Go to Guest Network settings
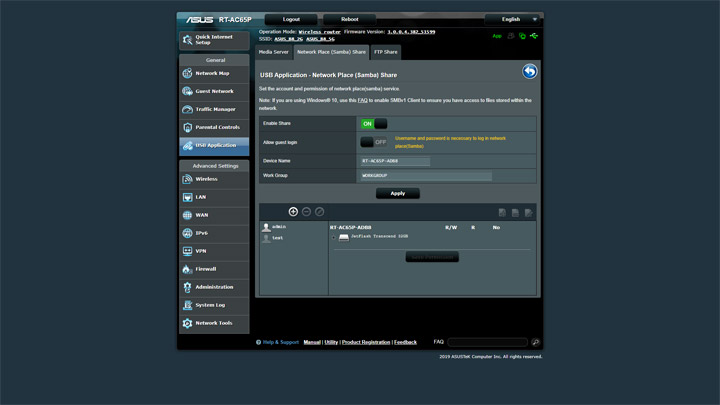The width and height of the screenshot is (720, 405). point(214,91)
